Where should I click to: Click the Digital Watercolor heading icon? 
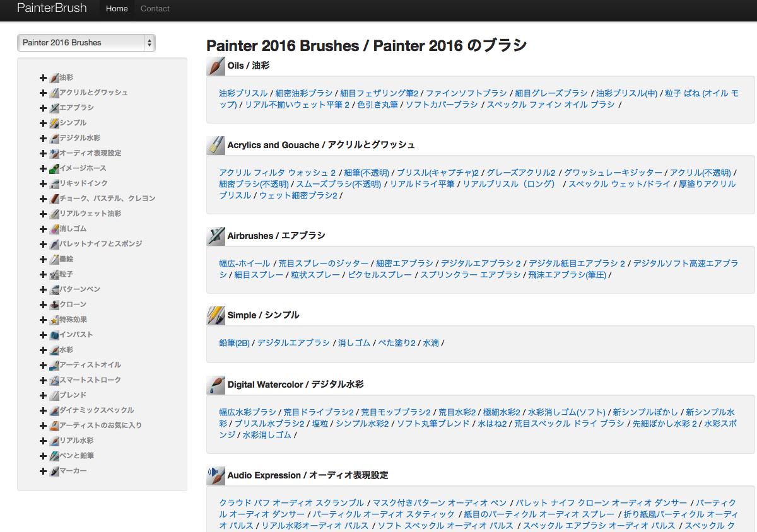(216, 385)
